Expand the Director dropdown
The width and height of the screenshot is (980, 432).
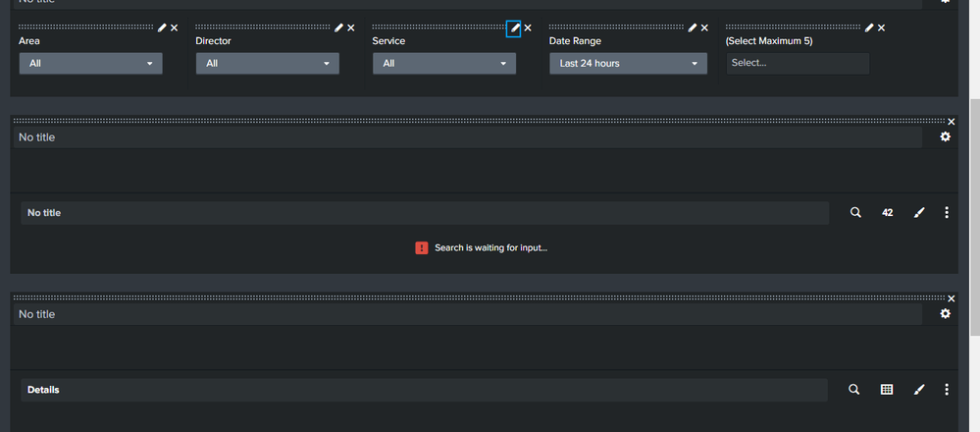267,64
